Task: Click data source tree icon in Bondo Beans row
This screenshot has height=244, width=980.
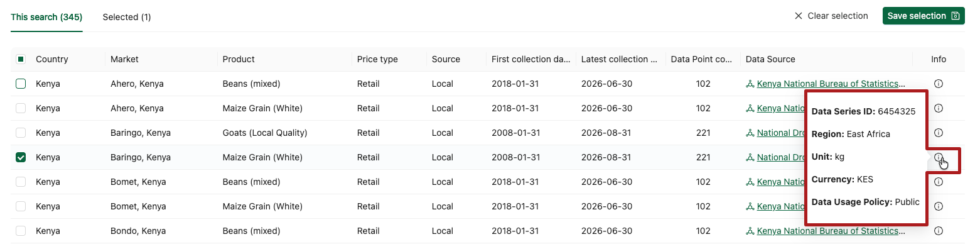Action: coord(750,231)
